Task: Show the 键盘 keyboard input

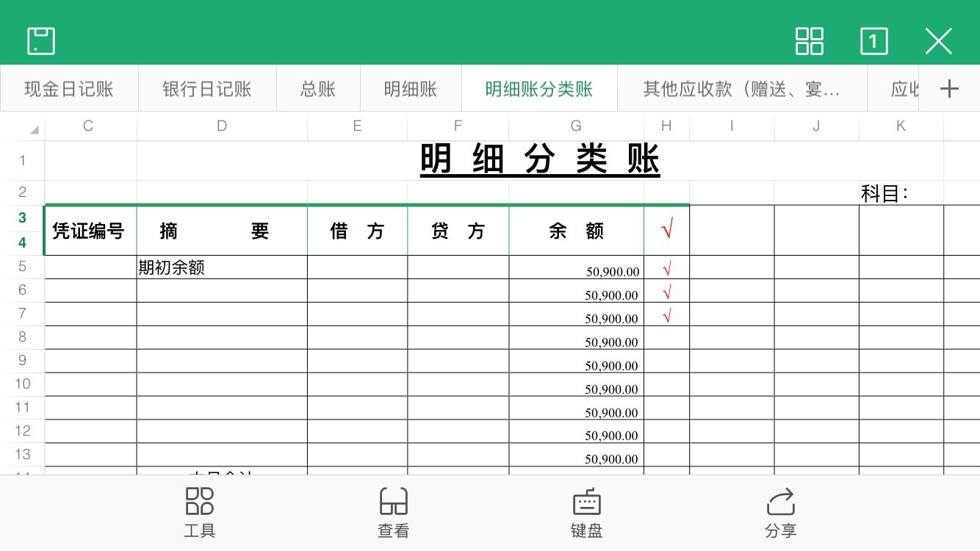Action: 586,512
